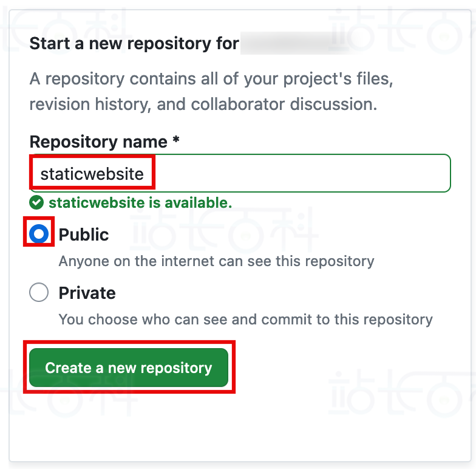Click the typed 'staticwebsite' text in name field
The image size is (476, 469).
(x=92, y=174)
